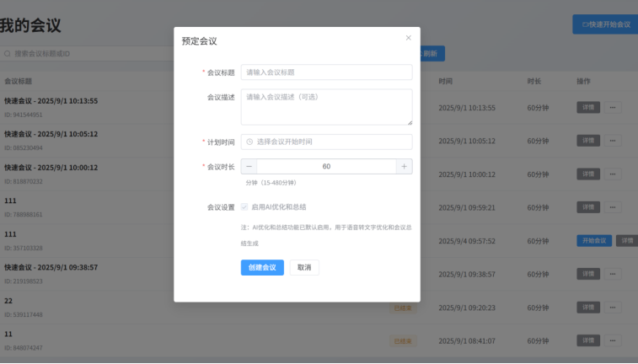Image resolution: width=638 pixels, height=364 pixels.
Task: Toggle 启用AI优化和总结 checkbox
Action: pos(244,206)
